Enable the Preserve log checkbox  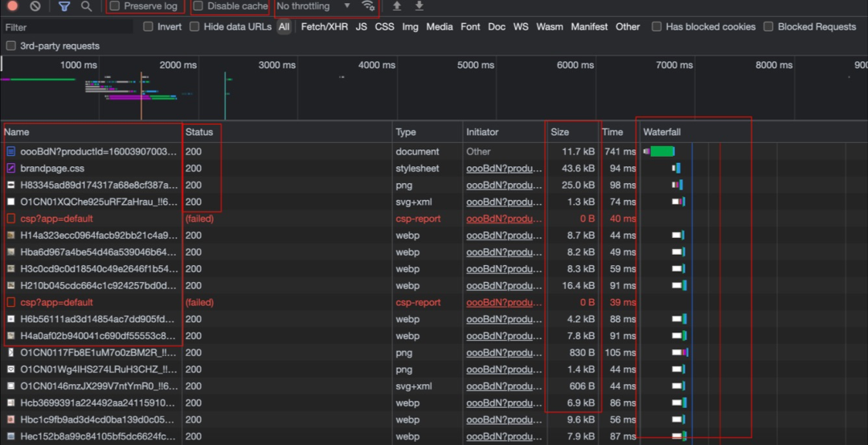[115, 6]
